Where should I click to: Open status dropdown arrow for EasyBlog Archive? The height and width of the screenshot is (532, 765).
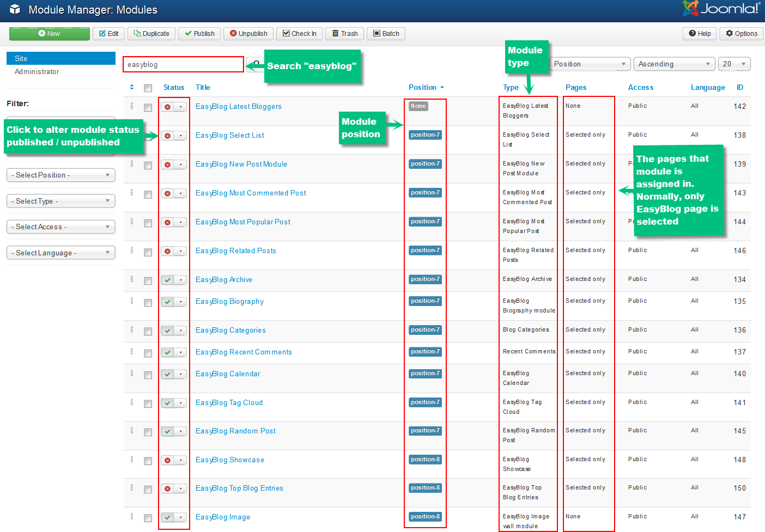point(181,280)
